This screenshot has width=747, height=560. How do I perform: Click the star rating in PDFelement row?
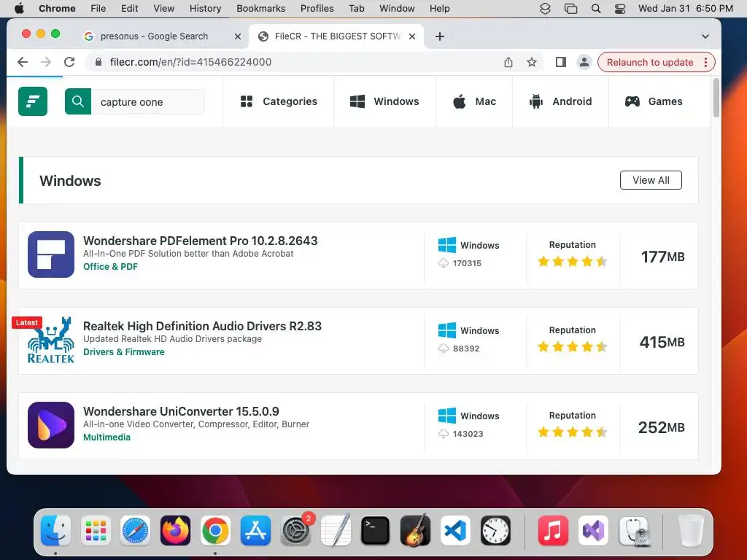pyautogui.click(x=572, y=262)
